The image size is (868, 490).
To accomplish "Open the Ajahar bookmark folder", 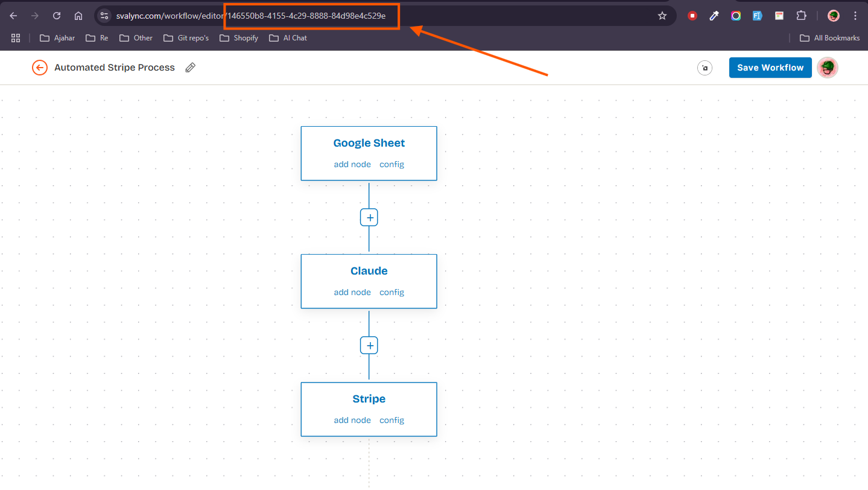I will coord(57,38).
